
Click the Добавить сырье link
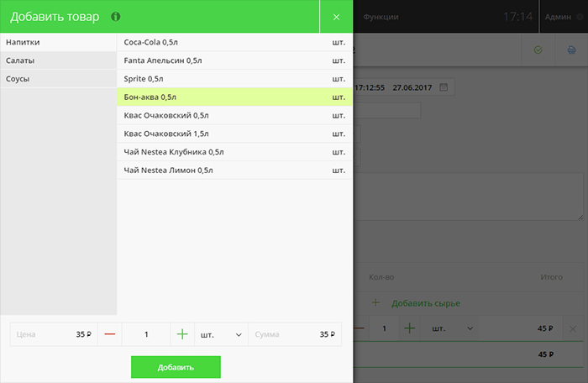[x=425, y=302]
